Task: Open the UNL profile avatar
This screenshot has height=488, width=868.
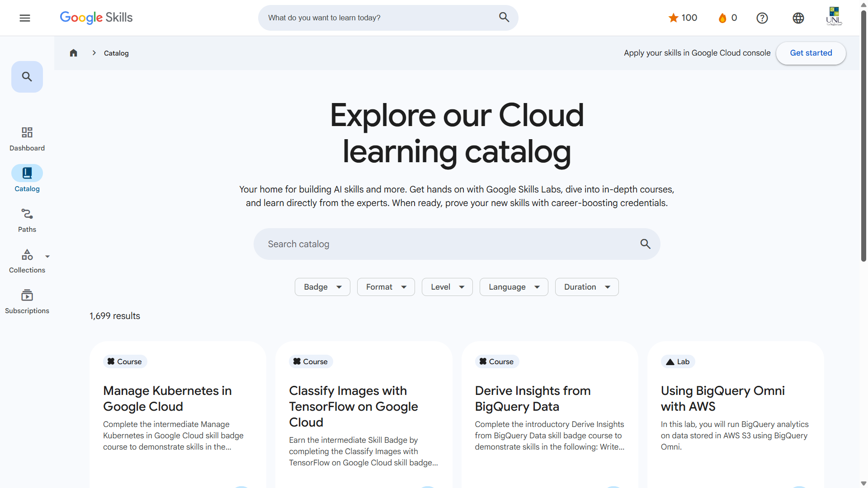Action: pos(834,17)
